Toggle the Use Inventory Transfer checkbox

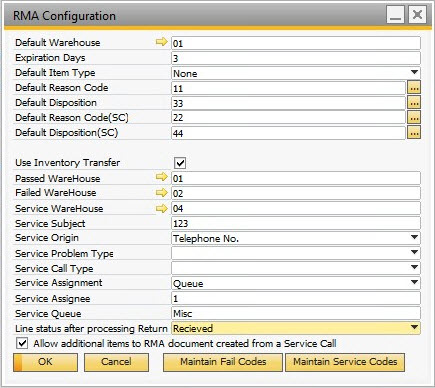(x=180, y=163)
